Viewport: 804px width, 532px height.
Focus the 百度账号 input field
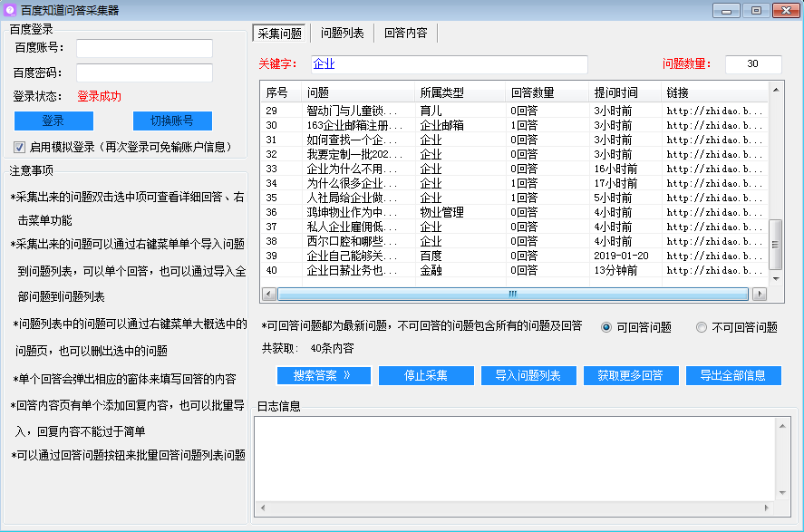click(x=145, y=48)
